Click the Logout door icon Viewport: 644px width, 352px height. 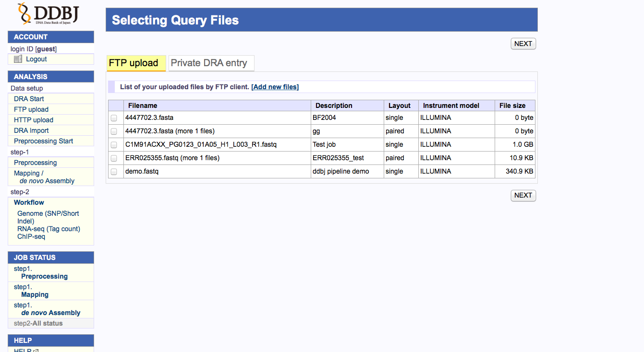[x=18, y=59]
